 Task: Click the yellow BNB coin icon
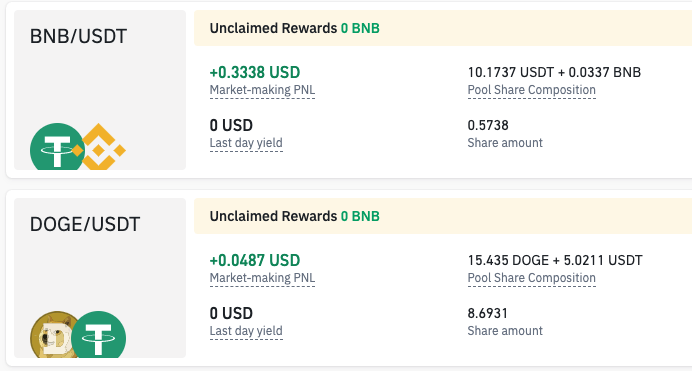coord(100,147)
